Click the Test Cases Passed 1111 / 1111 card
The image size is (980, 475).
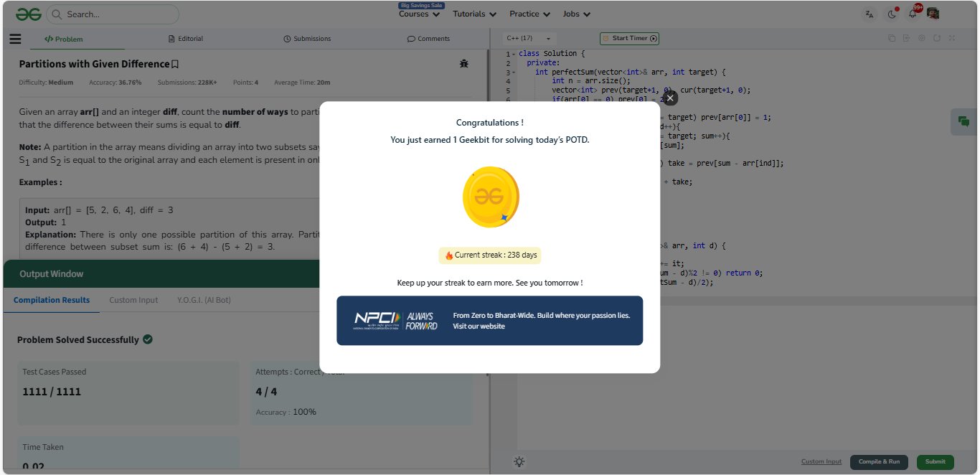pyautogui.click(x=128, y=392)
